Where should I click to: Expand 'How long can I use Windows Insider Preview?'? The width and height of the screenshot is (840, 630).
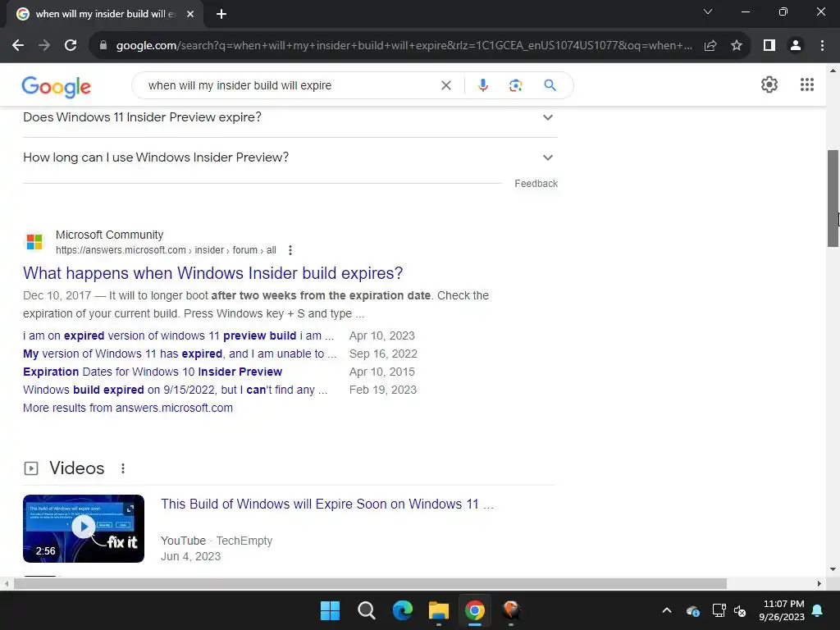(288, 157)
